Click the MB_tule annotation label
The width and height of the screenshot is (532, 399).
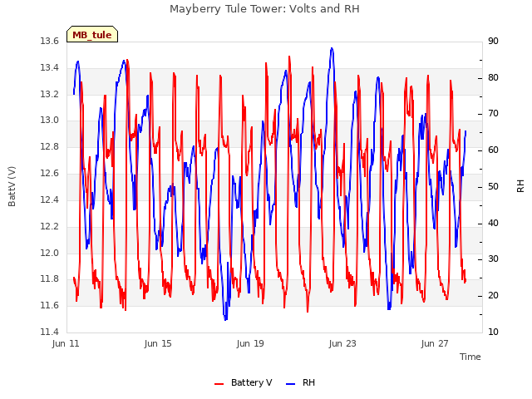(92, 35)
